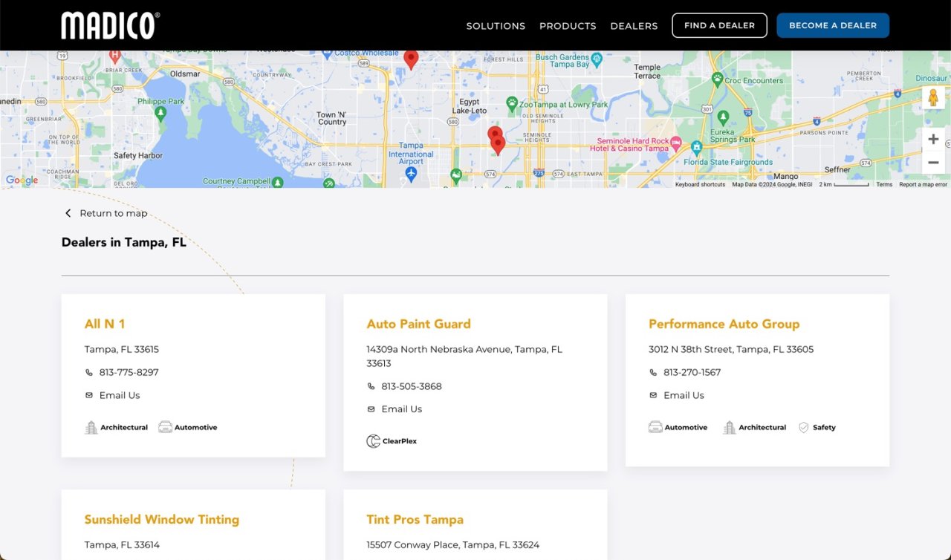Open the Products menu
951x560 pixels.
click(568, 26)
